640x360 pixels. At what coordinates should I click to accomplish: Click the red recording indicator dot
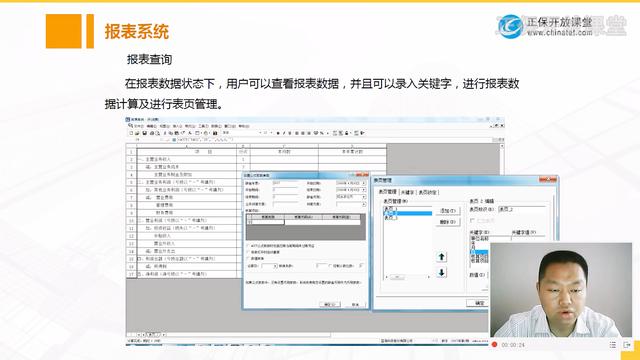coord(494,345)
